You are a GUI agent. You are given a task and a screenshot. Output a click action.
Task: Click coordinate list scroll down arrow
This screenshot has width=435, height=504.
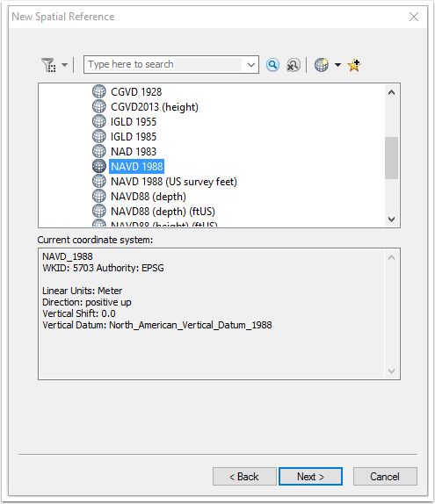click(x=391, y=220)
